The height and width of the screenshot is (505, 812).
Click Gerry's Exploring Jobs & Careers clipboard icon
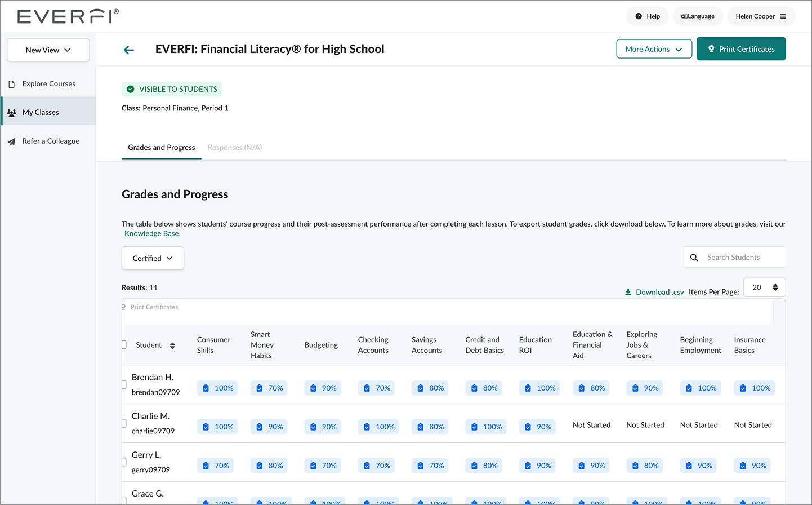636,466
